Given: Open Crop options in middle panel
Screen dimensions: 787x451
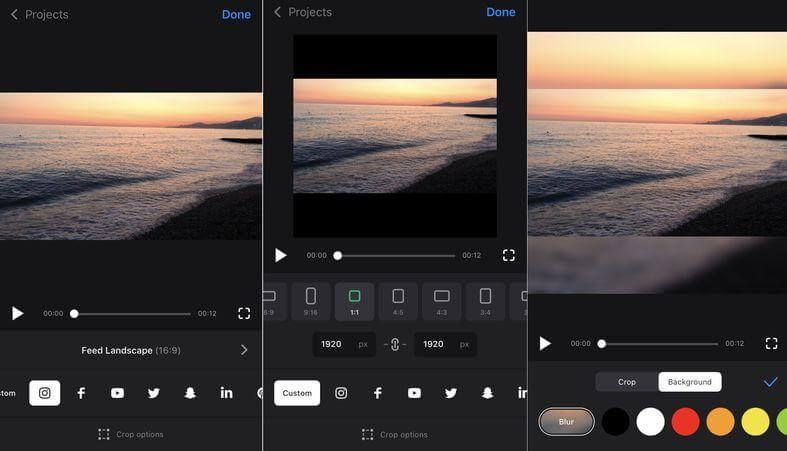Looking at the screenshot, I should coord(395,434).
